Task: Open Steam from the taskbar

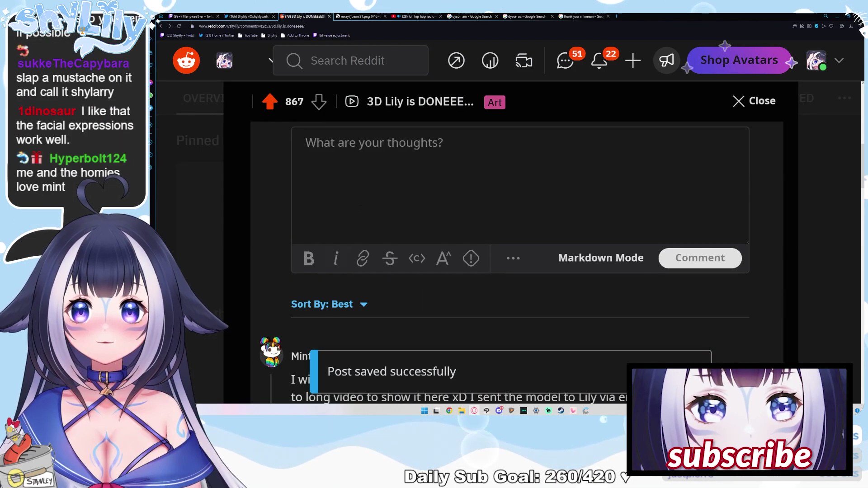Action: (561, 411)
